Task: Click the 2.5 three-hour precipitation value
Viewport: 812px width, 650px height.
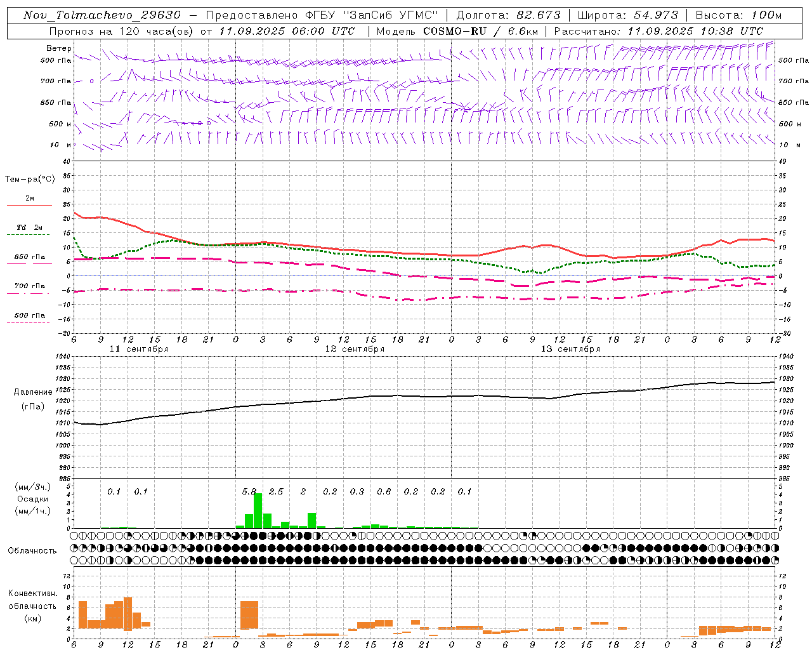Action: click(276, 492)
